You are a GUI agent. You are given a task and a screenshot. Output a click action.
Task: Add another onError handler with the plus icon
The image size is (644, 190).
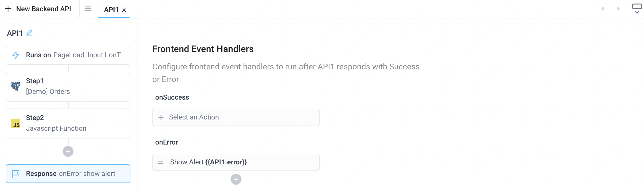(236, 179)
